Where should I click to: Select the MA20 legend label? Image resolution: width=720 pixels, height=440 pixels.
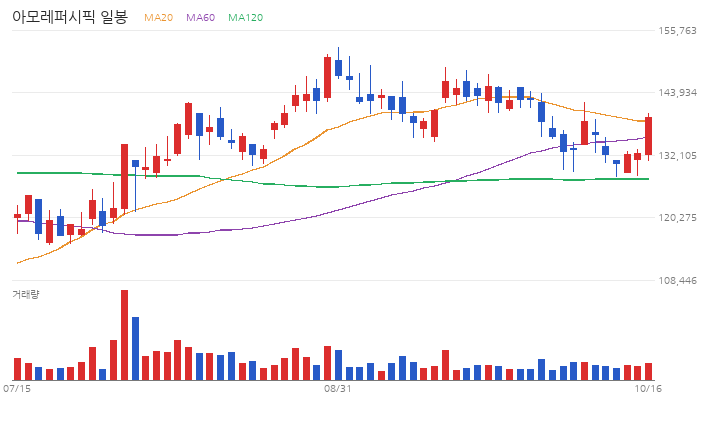click(158, 17)
